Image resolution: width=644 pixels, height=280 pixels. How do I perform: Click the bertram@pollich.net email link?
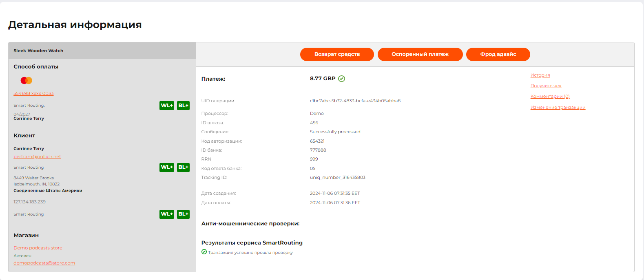point(37,157)
